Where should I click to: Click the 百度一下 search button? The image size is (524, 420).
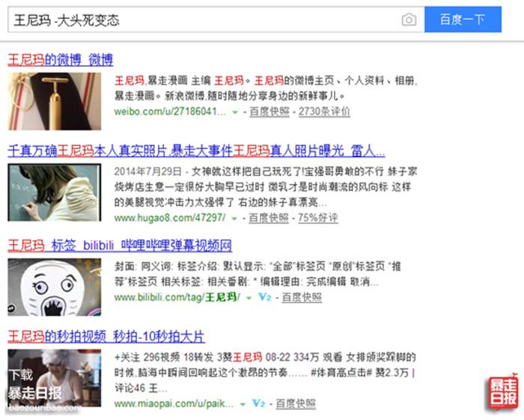(x=463, y=19)
